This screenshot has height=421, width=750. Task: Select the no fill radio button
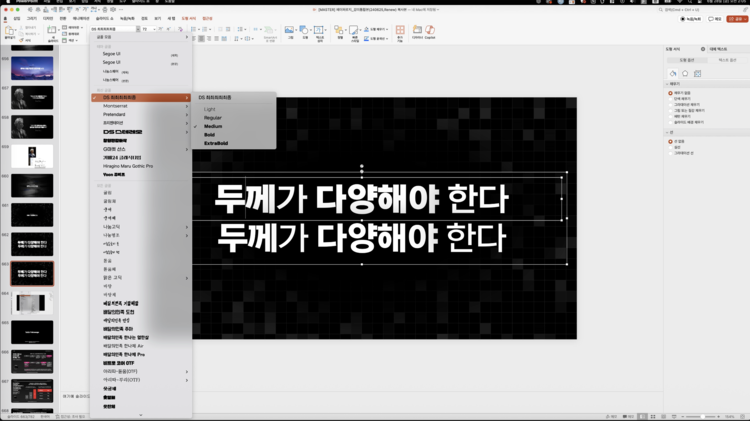(x=670, y=93)
